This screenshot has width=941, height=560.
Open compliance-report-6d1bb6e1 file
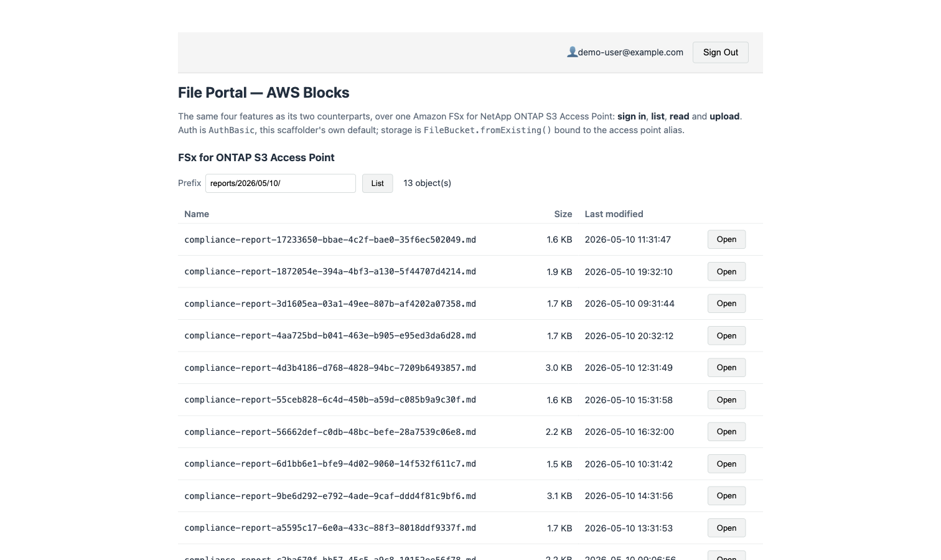tap(726, 464)
